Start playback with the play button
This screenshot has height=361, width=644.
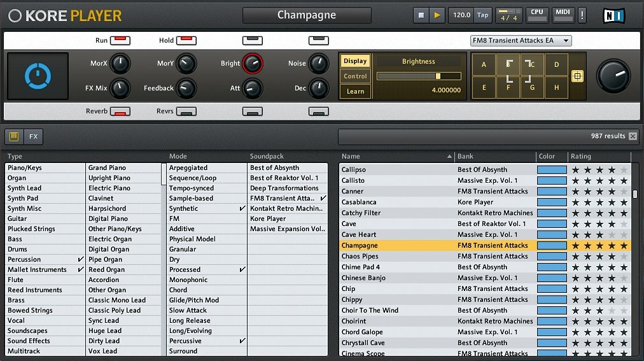pyautogui.click(x=437, y=15)
